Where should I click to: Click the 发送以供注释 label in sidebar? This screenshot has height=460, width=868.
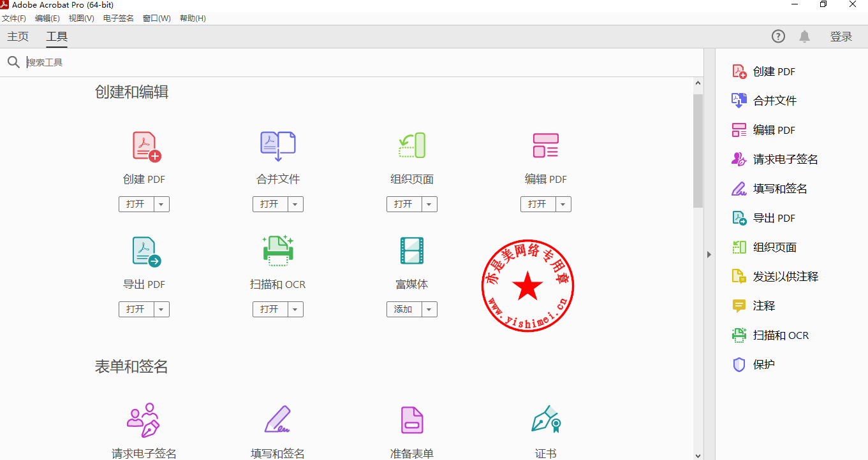tap(786, 277)
